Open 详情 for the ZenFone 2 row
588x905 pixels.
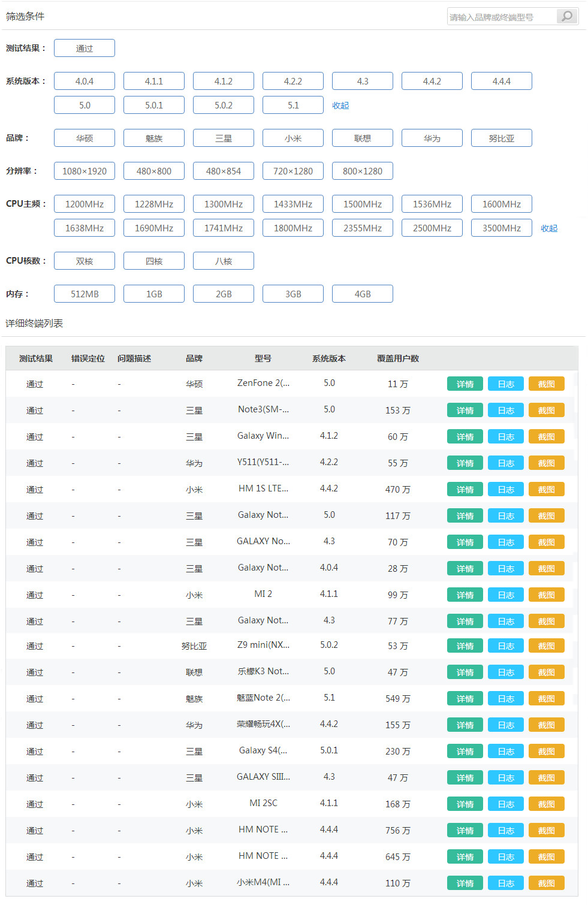click(465, 384)
